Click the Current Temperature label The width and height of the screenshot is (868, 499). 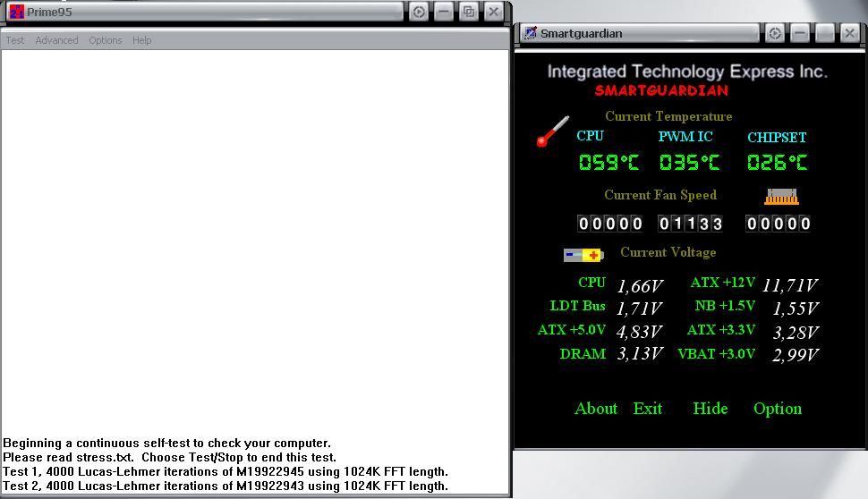pos(668,116)
